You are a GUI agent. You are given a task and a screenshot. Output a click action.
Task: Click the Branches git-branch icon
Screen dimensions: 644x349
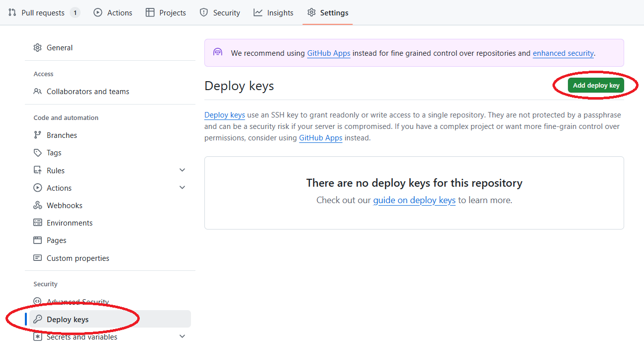tap(38, 135)
